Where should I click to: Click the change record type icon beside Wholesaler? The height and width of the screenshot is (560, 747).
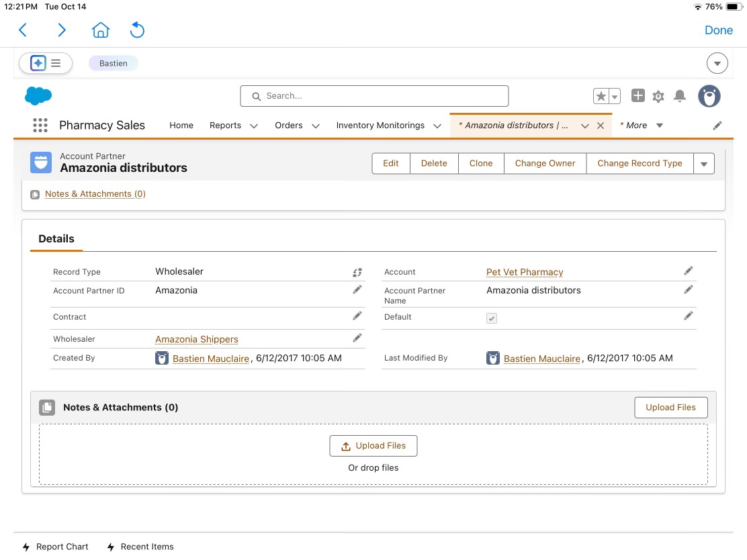pos(357,272)
